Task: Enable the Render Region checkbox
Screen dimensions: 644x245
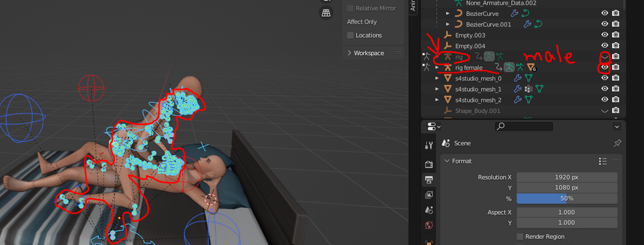Action: [x=520, y=237]
